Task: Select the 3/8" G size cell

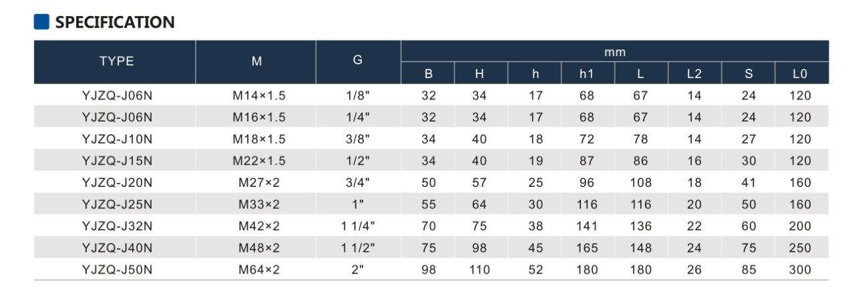Action: 358,139
